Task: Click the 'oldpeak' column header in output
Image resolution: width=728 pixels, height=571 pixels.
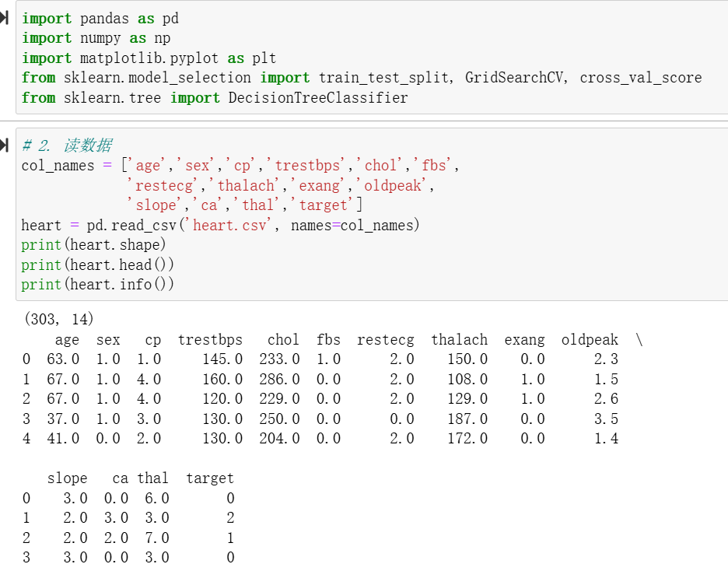Action: pyautogui.click(x=590, y=340)
